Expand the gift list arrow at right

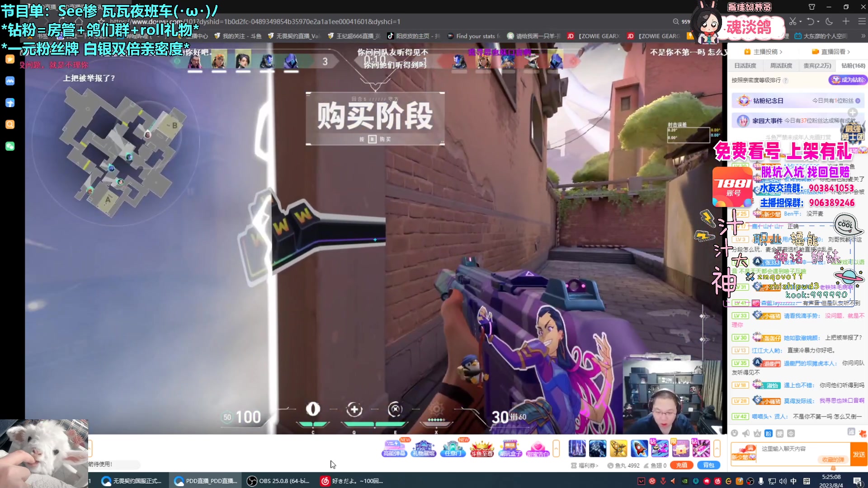pos(717,448)
